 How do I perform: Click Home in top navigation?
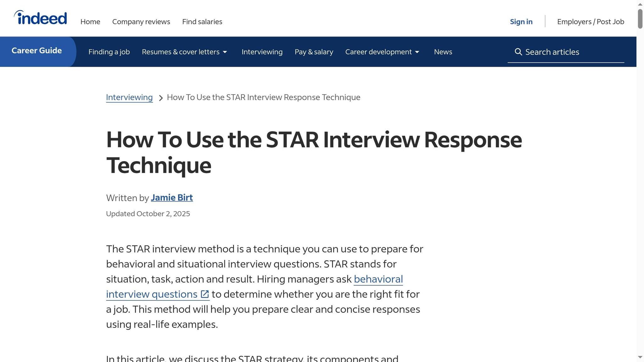pos(90,22)
